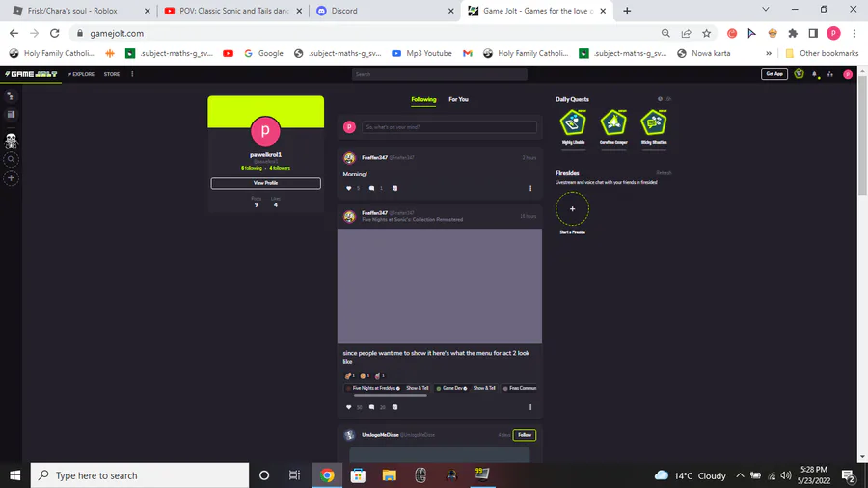Screen dimensions: 868x488
Task: Refresh the Firesides list
Action: coord(664,173)
